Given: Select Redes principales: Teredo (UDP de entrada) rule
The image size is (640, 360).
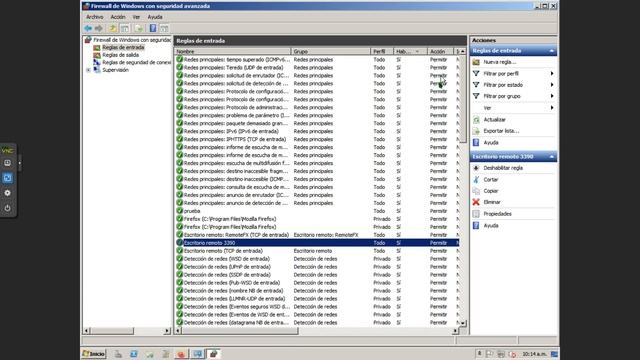Looking at the screenshot, I should pyautogui.click(x=317, y=68).
